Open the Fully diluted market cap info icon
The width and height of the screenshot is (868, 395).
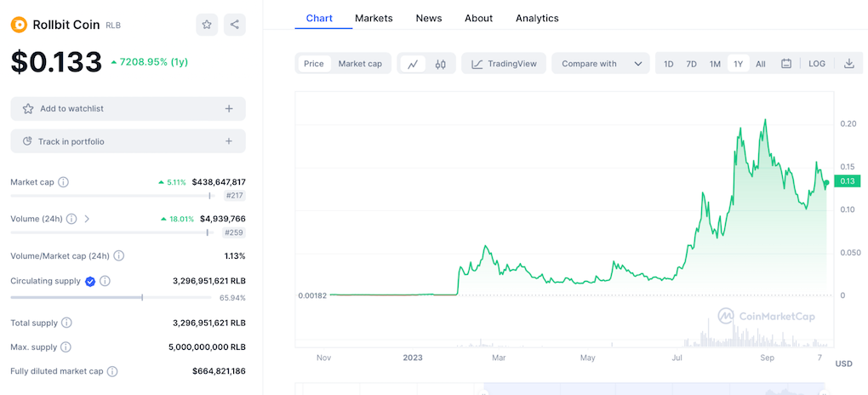point(112,371)
